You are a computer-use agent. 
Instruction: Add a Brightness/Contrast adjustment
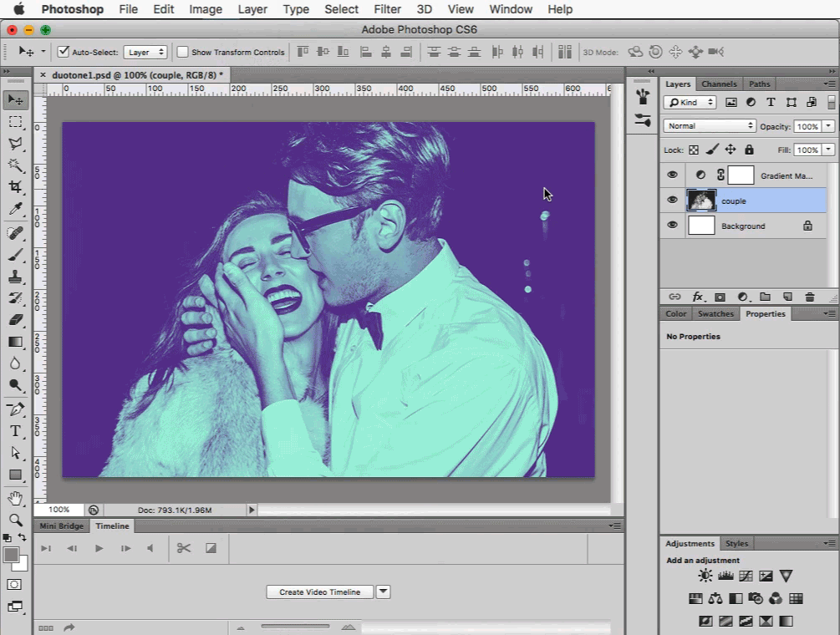(705, 577)
